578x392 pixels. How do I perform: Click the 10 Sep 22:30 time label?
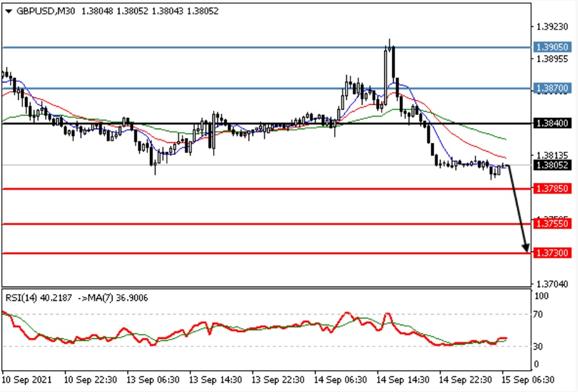tap(91, 380)
